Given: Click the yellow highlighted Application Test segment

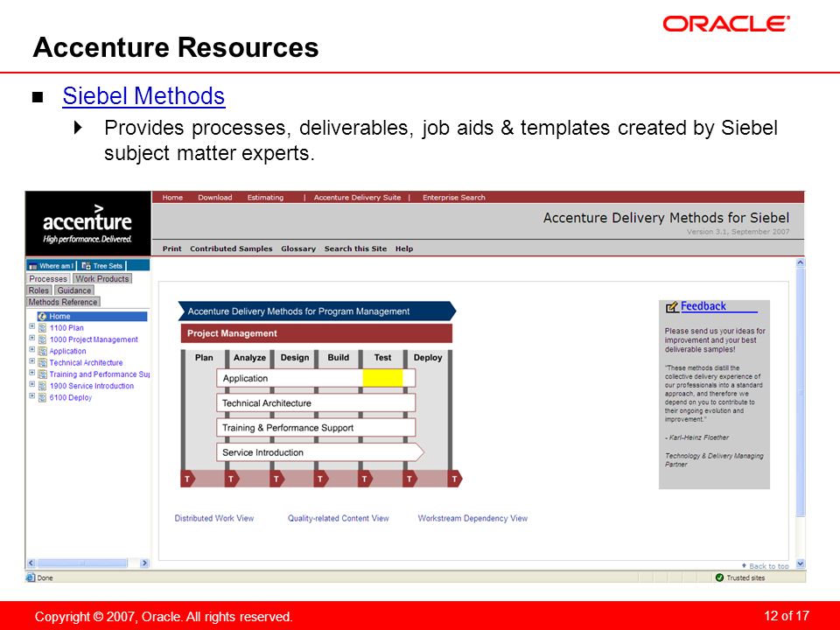Looking at the screenshot, I should point(382,378).
